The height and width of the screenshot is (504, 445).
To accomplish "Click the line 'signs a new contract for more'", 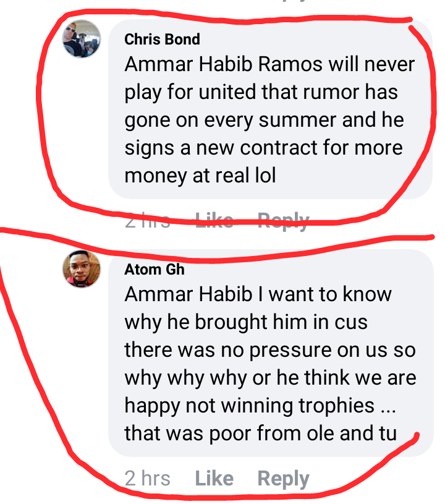I will [x=263, y=148].
